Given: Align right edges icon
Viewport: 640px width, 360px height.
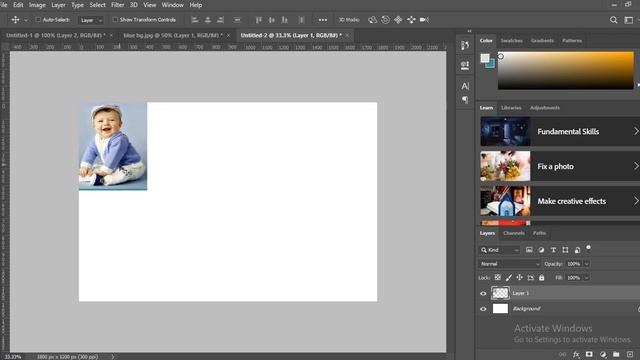Looking at the screenshot, I should pos(221,20).
